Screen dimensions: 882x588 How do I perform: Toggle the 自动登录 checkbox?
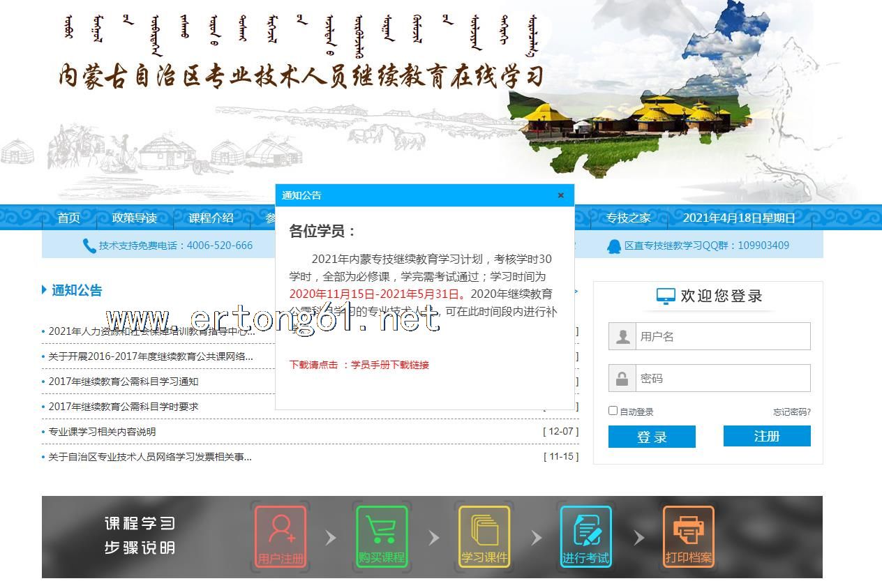point(613,411)
